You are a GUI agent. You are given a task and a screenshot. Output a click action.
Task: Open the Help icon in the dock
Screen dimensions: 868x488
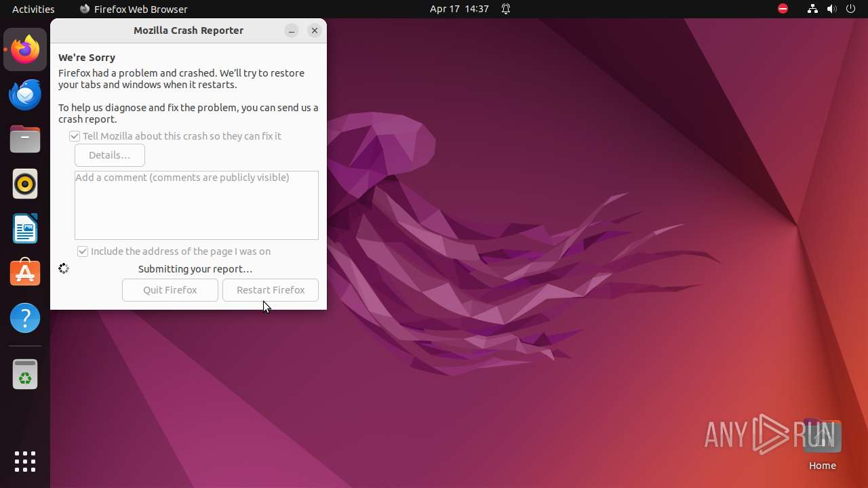25,318
